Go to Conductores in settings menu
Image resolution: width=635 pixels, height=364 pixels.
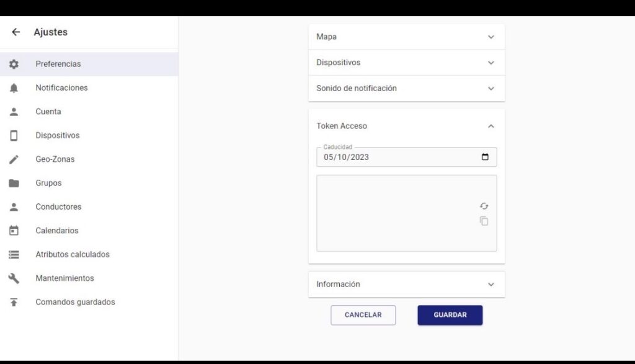coord(58,207)
